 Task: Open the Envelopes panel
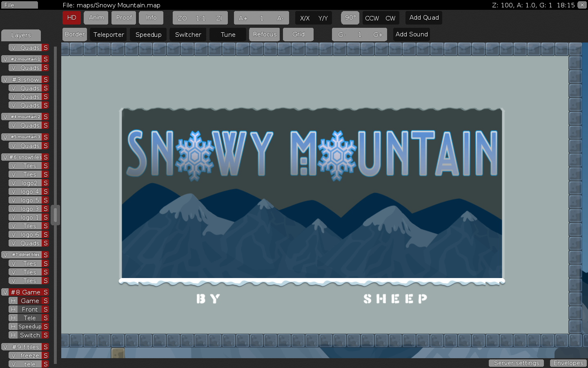(x=568, y=363)
